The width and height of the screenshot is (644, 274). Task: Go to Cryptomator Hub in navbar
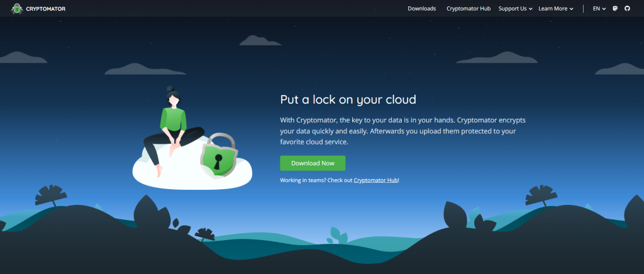click(x=469, y=9)
